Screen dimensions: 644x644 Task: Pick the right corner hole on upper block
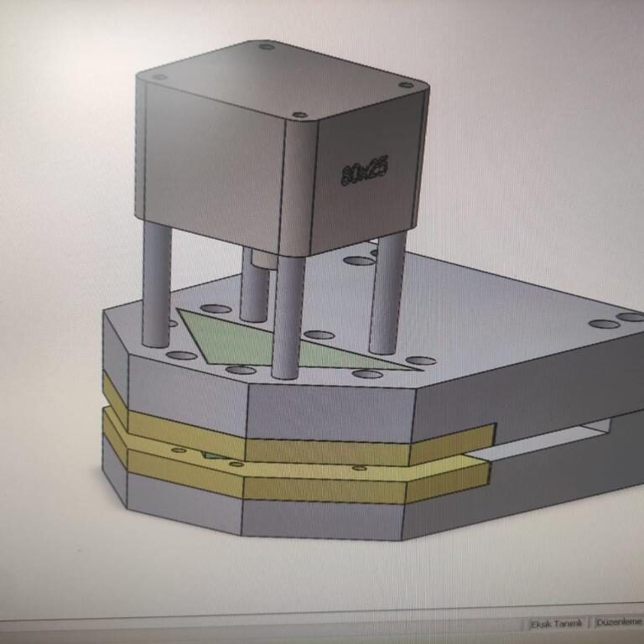click(406, 85)
